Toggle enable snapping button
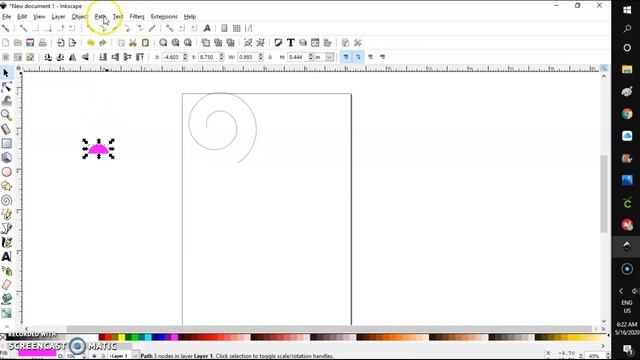This screenshot has width=640, height=360. pos(6,28)
